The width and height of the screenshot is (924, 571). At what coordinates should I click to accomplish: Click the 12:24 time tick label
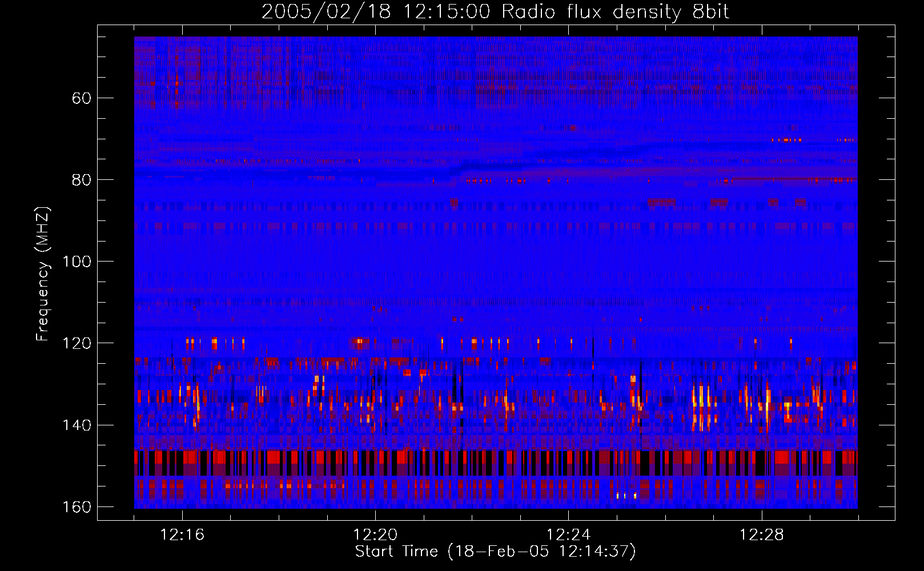click(568, 535)
